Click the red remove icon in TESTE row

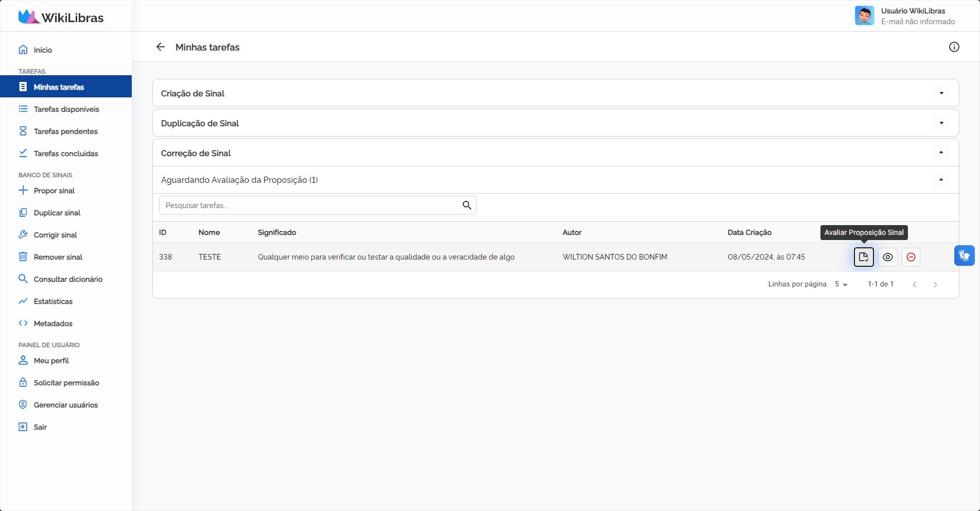click(911, 257)
